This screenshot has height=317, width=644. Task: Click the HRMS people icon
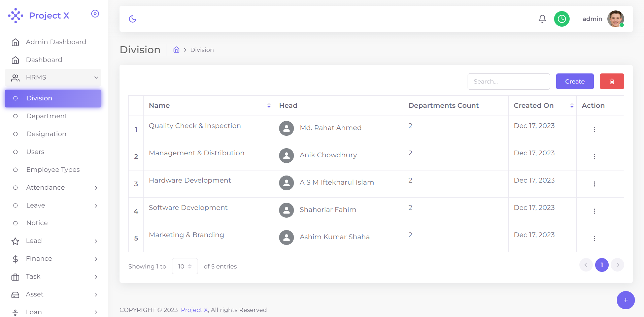[15, 78]
